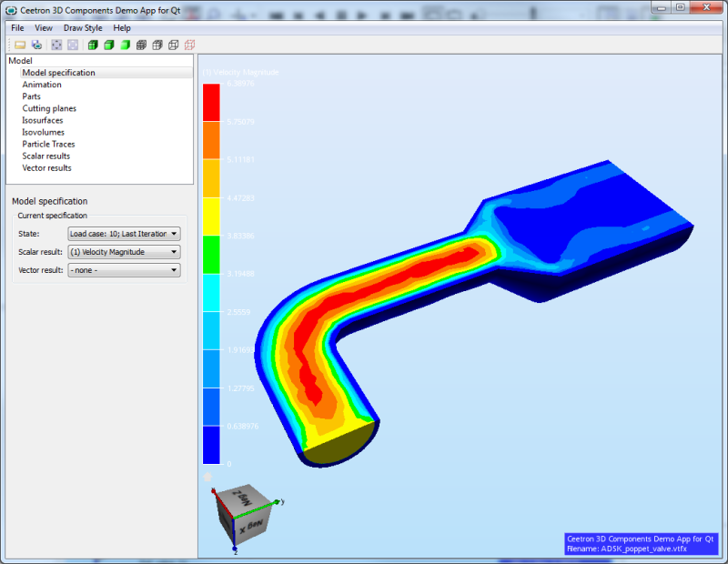Select Animation in the Model tree
The image size is (728, 564).
coord(42,85)
